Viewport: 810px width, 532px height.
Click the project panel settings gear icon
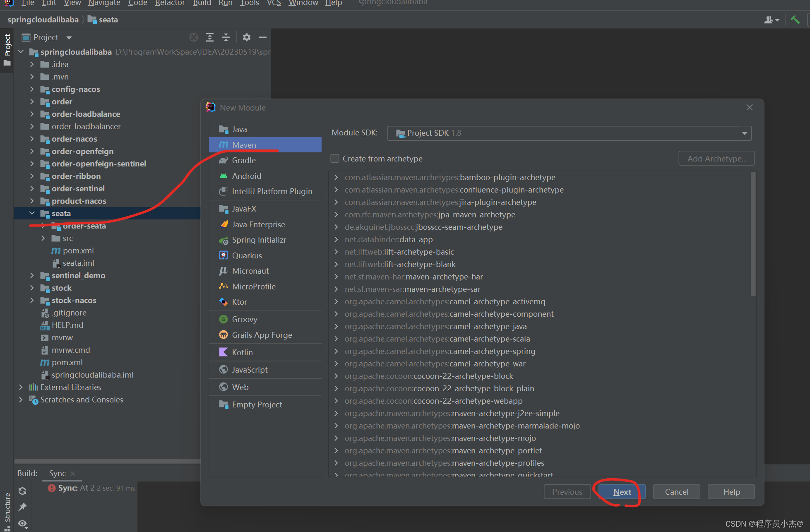click(246, 37)
